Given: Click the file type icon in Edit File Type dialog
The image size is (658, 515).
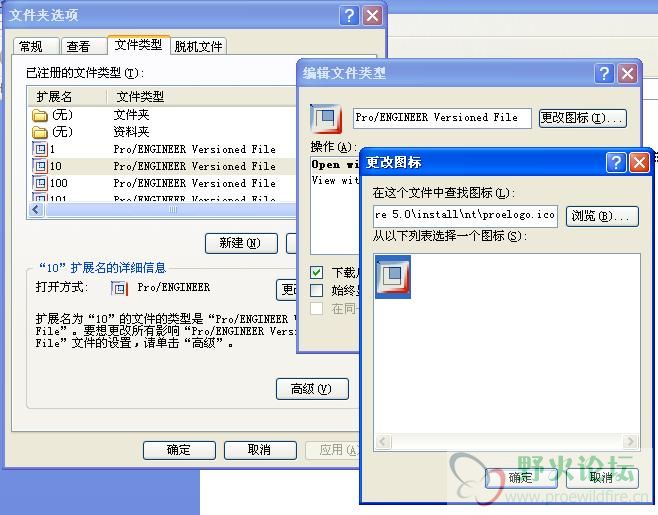Looking at the screenshot, I should (326, 119).
